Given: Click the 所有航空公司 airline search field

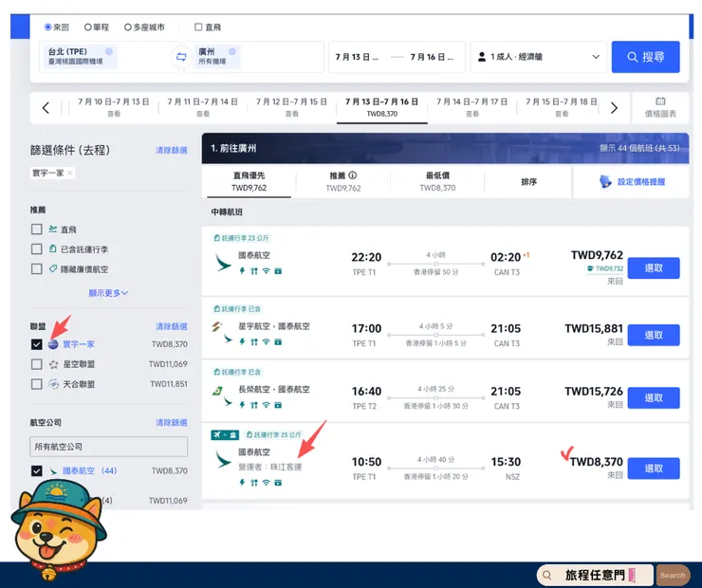Looking at the screenshot, I should click(x=109, y=447).
